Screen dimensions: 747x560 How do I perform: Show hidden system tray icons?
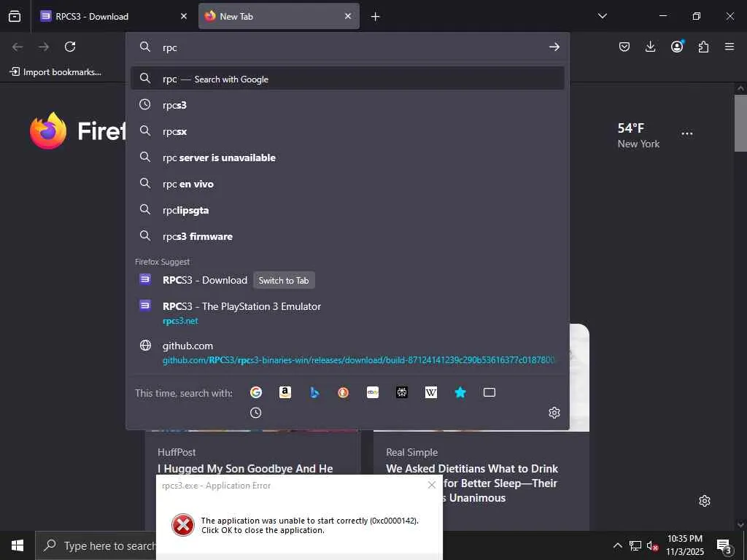[617, 545]
